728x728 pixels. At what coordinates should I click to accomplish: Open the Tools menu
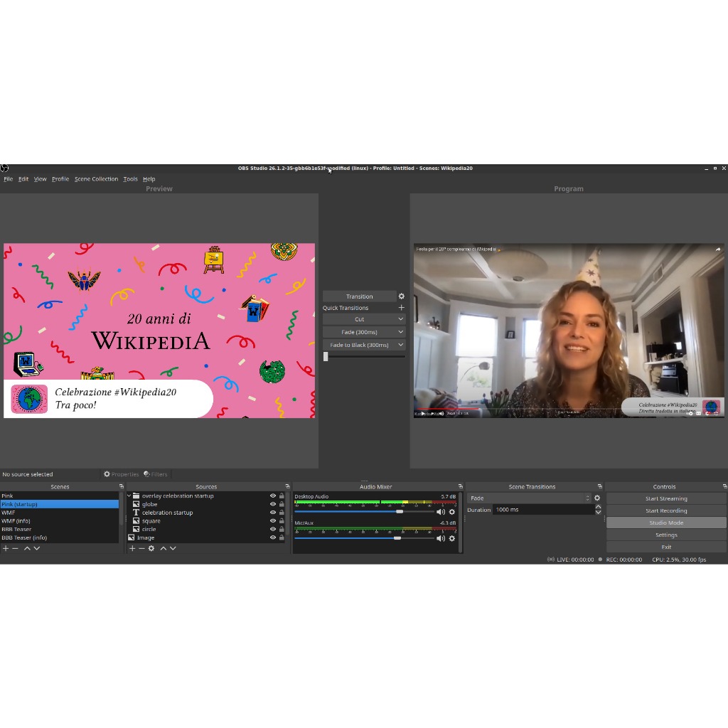point(130,179)
